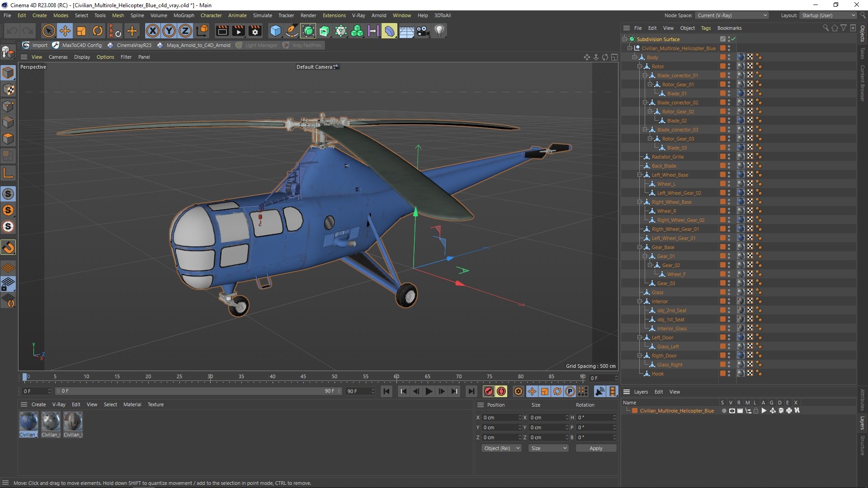Toggle visibility dots for Hook object
Viewport: 868px width, 488px height.
[729, 374]
